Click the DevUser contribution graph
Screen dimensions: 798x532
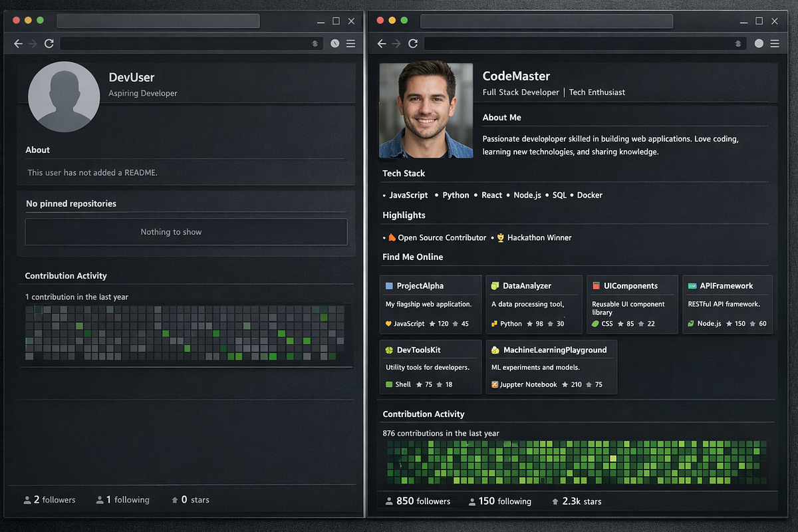point(185,333)
